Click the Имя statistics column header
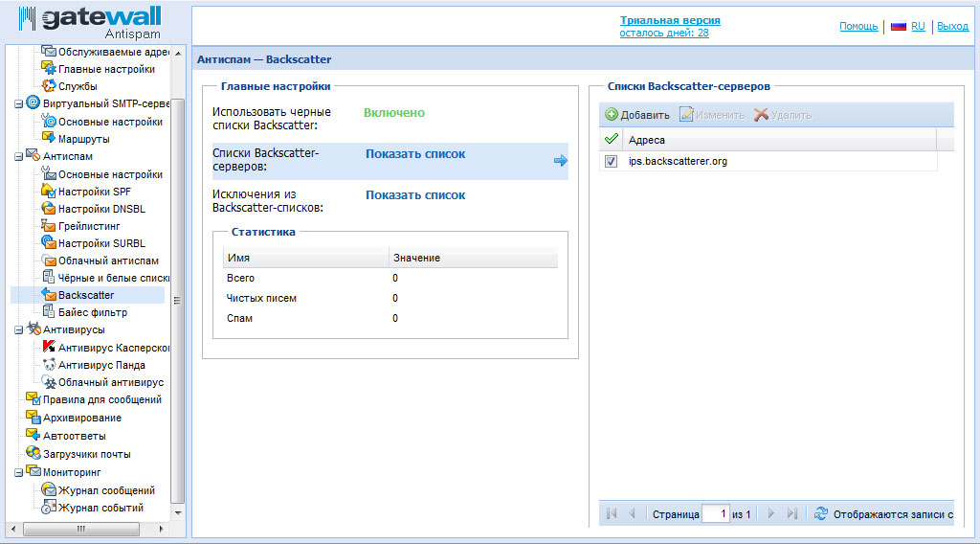 pos(305,258)
